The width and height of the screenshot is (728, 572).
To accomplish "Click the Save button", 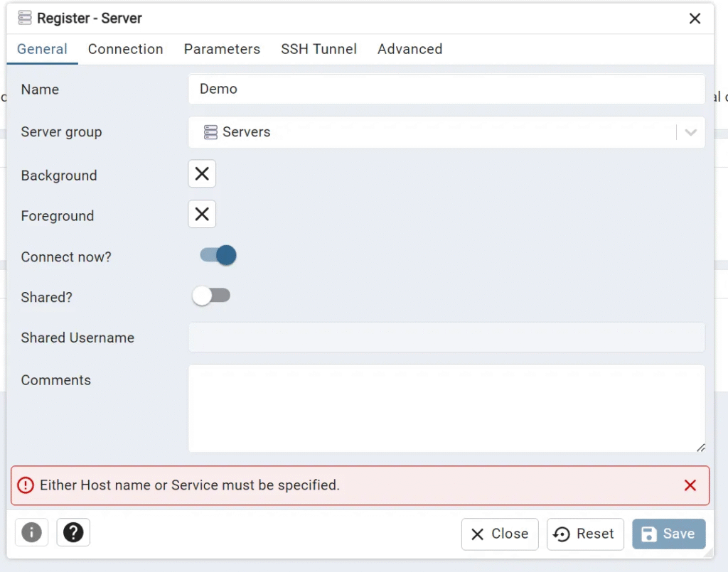I will (668, 534).
